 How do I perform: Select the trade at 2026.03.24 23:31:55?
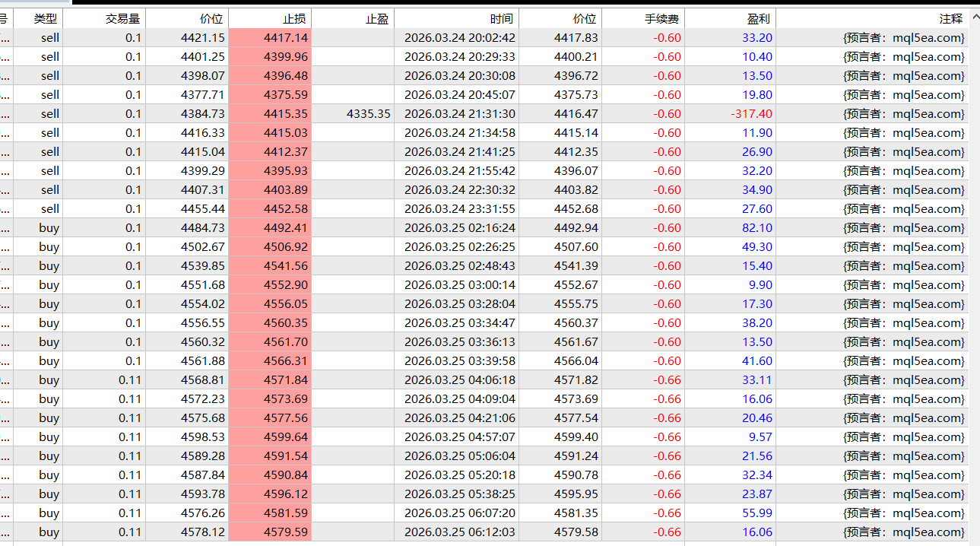click(459, 209)
